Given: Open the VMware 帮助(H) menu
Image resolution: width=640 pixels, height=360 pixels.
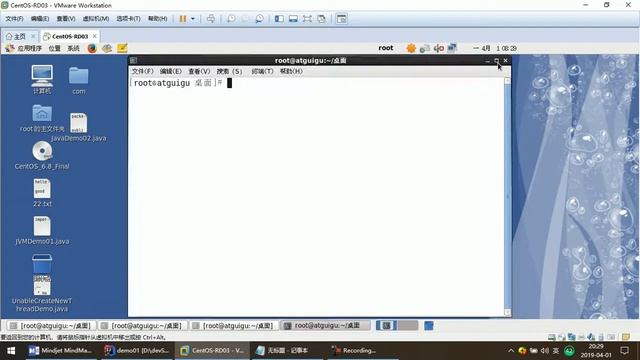Looking at the screenshot, I should point(158,19).
